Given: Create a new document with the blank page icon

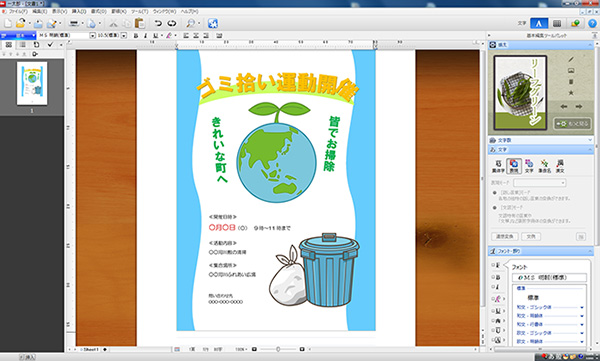Looking at the screenshot, I should click(8, 23).
